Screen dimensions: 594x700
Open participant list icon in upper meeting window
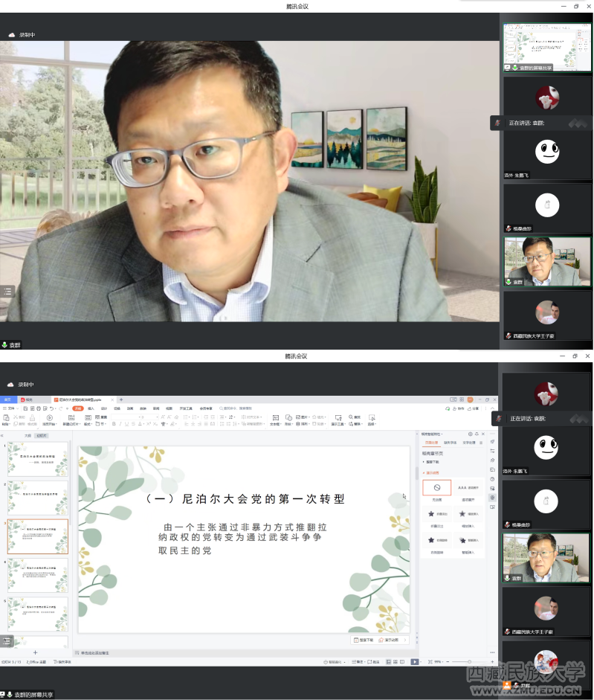pyautogui.click(x=7, y=292)
